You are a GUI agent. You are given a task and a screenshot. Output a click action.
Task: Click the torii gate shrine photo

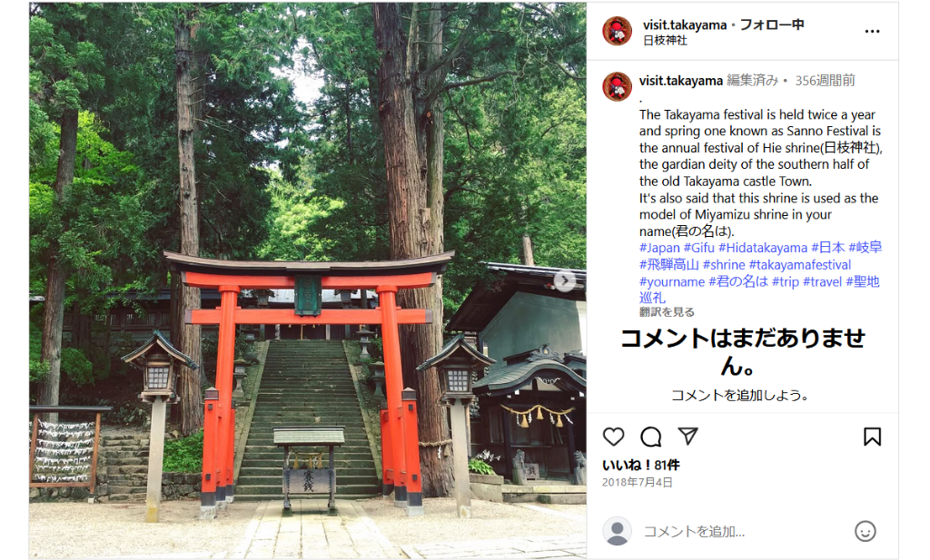tap(307, 280)
